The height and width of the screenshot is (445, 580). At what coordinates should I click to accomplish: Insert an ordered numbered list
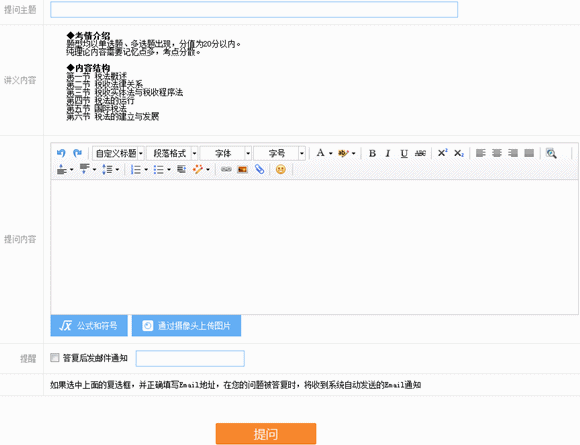coord(136,169)
